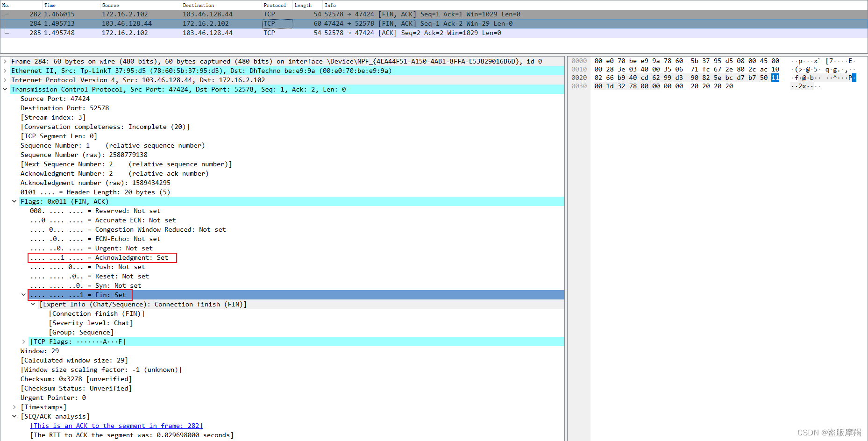Screen dimensions: 868x441
Task: Sort packets by Length column header
Action: (x=307, y=5)
